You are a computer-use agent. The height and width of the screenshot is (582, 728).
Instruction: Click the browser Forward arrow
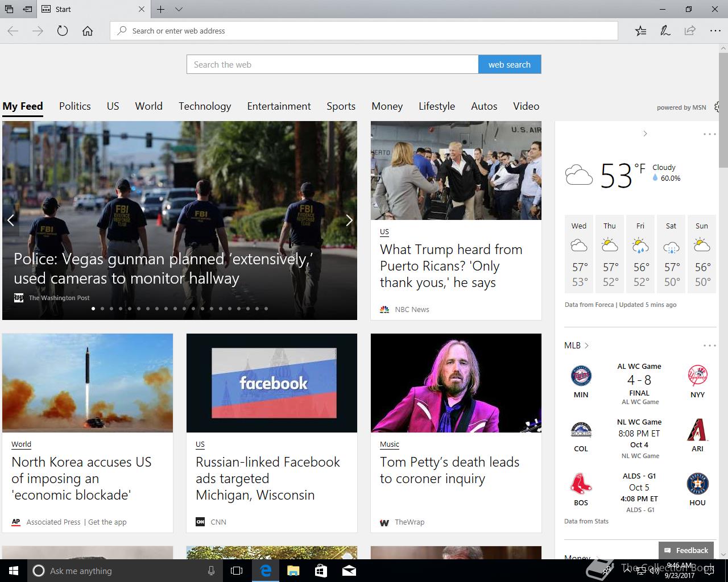tap(38, 31)
